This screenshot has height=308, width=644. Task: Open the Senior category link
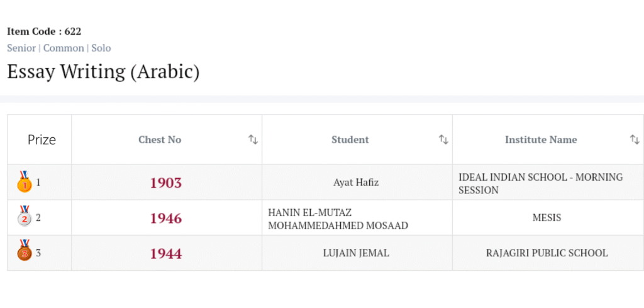21,48
